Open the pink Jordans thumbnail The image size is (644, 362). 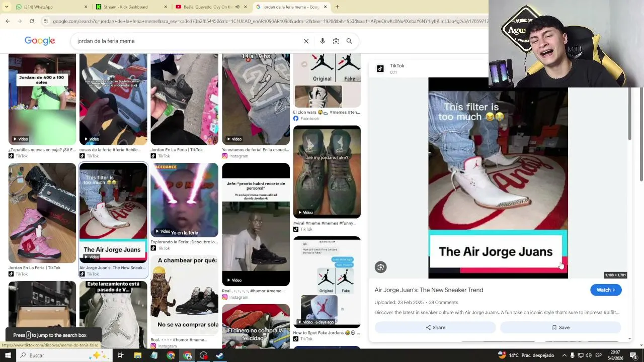pyautogui.click(x=42, y=213)
